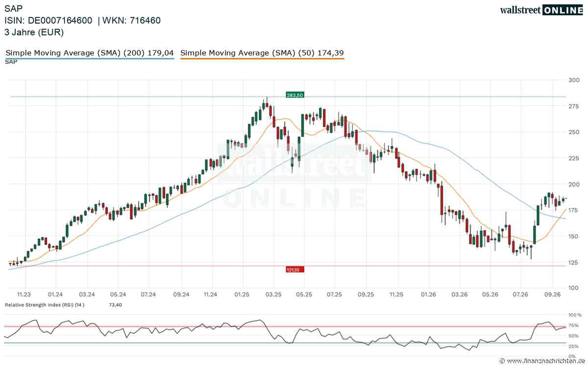Screen dimensions: 588x368
Task: Click the 09.25 date axis label
Action: point(366,294)
